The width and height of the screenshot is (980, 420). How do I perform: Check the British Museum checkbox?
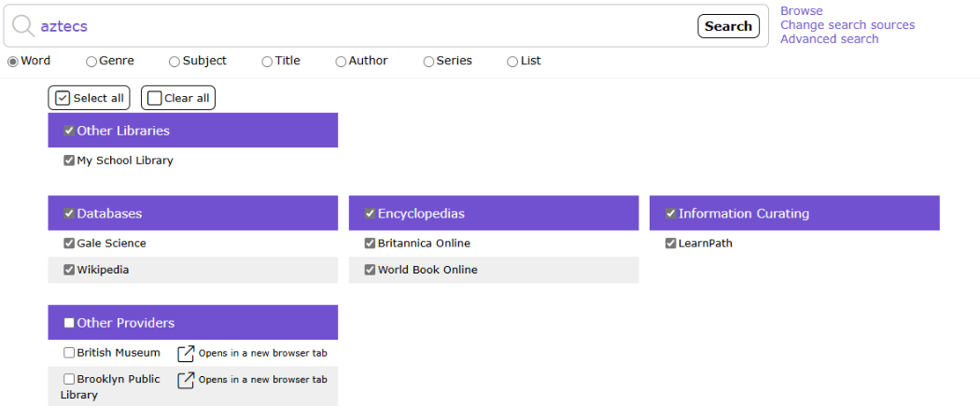tap(69, 353)
